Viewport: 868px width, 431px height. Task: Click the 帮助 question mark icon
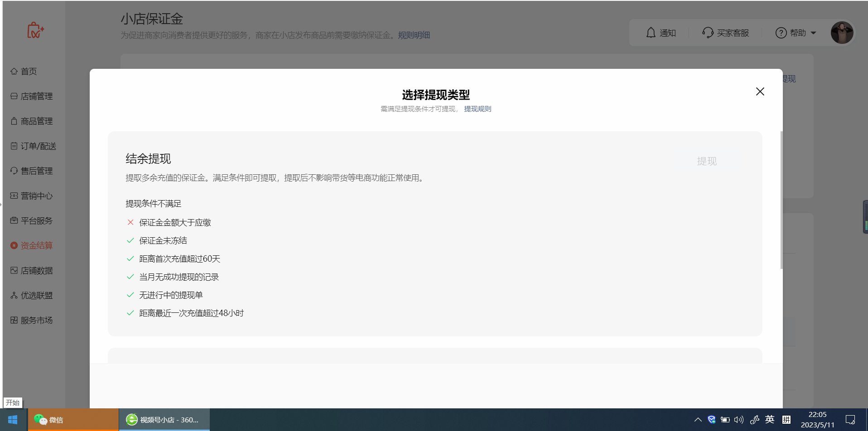click(x=781, y=33)
